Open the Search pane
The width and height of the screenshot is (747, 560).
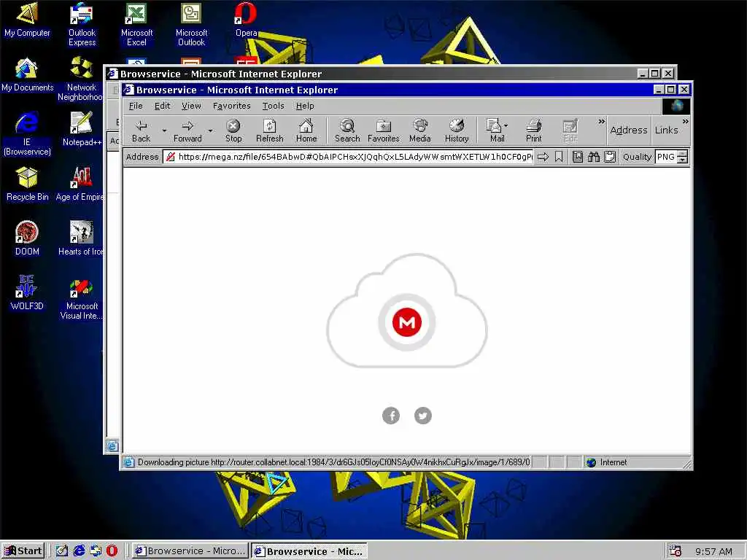(347, 131)
